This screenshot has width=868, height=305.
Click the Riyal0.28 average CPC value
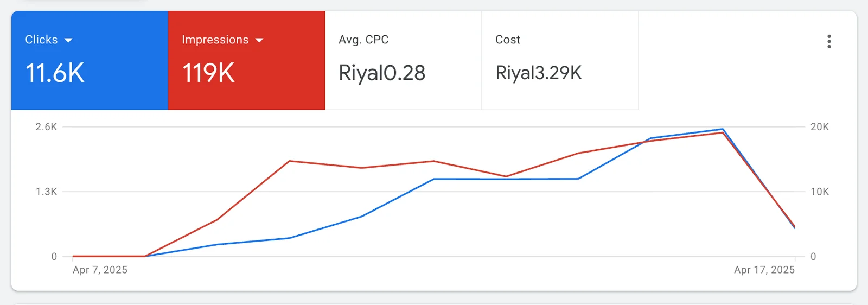pyautogui.click(x=382, y=73)
